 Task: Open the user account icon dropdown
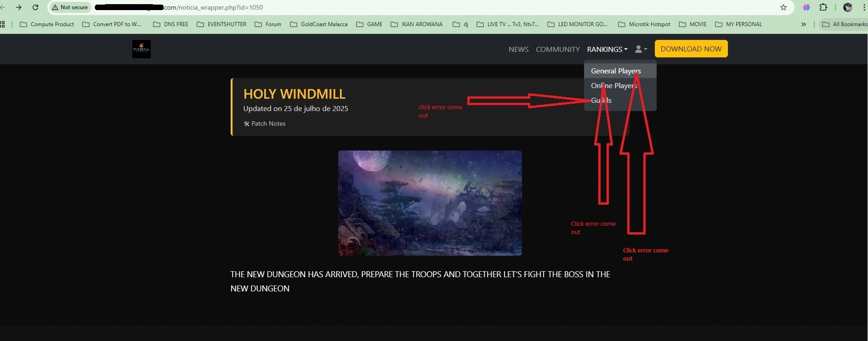(641, 49)
